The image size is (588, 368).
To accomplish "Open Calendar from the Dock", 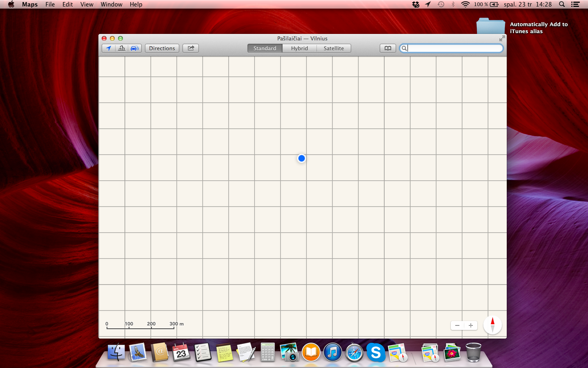I will pos(181,352).
